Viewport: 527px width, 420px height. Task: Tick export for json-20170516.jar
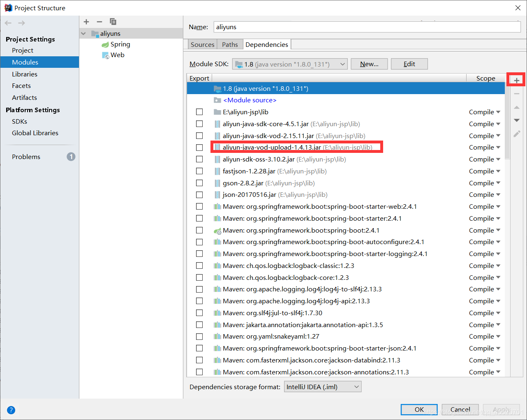click(x=199, y=195)
